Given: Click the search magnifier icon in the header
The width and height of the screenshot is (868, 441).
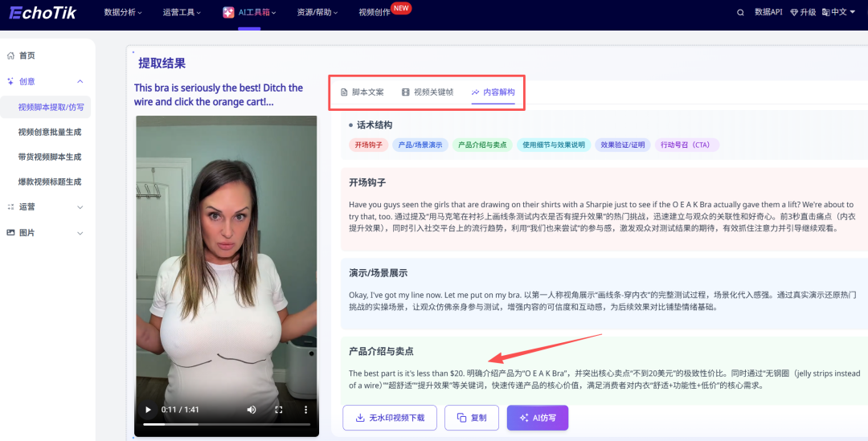Looking at the screenshot, I should (740, 12).
